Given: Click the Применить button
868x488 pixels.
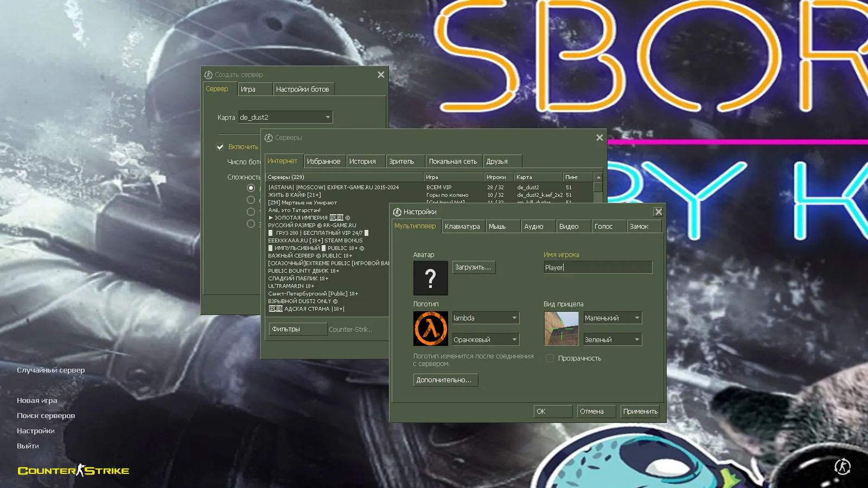Looking at the screenshot, I should tap(640, 412).
